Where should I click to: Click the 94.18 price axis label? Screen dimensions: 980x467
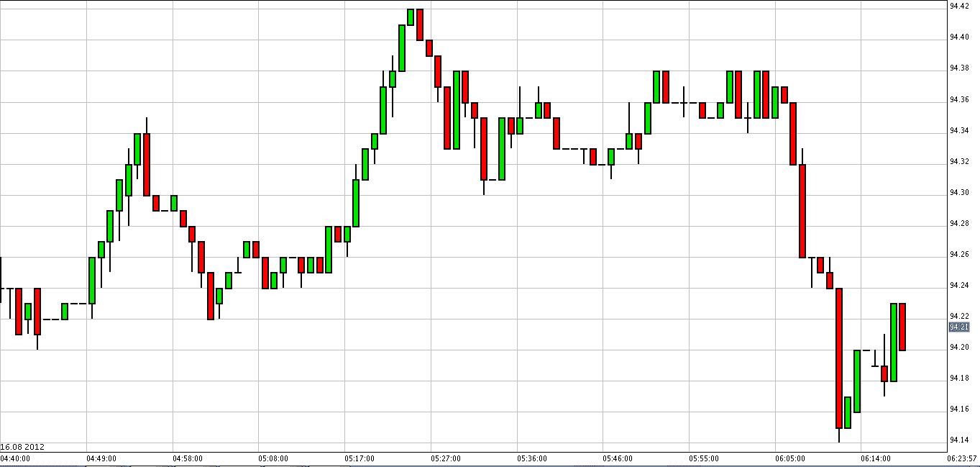[x=959, y=378]
